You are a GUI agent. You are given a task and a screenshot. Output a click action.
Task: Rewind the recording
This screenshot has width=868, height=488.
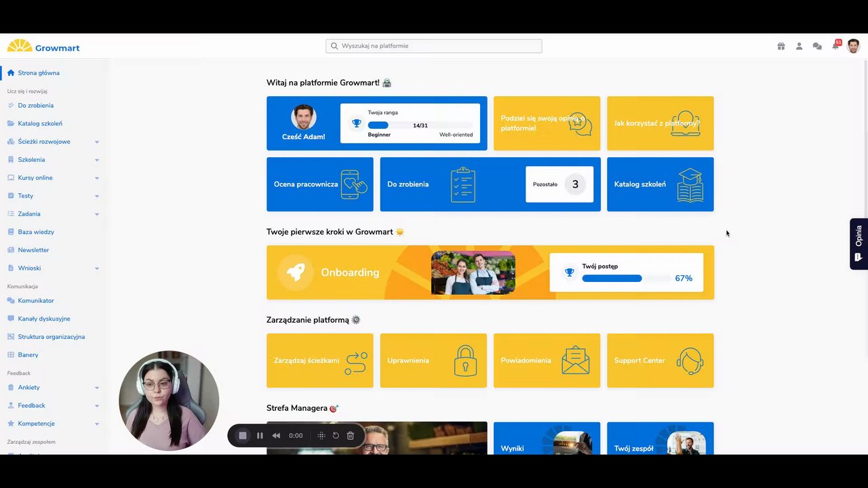pyautogui.click(x=276, y=436)
